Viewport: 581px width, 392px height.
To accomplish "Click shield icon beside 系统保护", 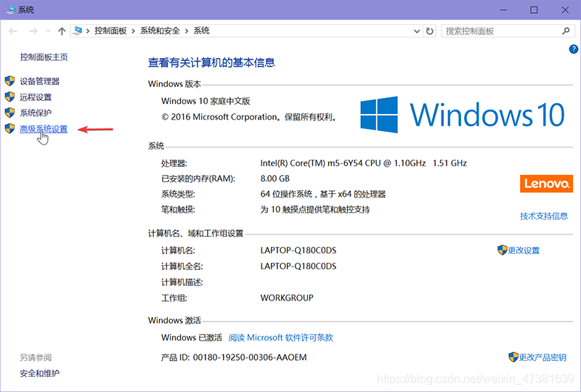I will click(x=9, y=113).
